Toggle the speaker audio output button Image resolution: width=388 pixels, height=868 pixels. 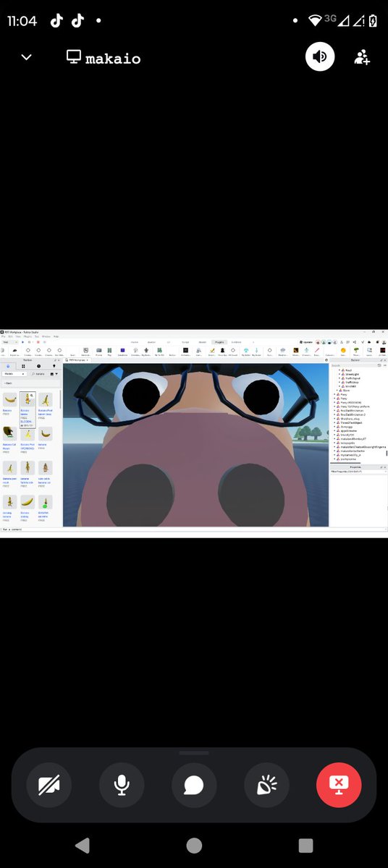(x=320, y=57)
